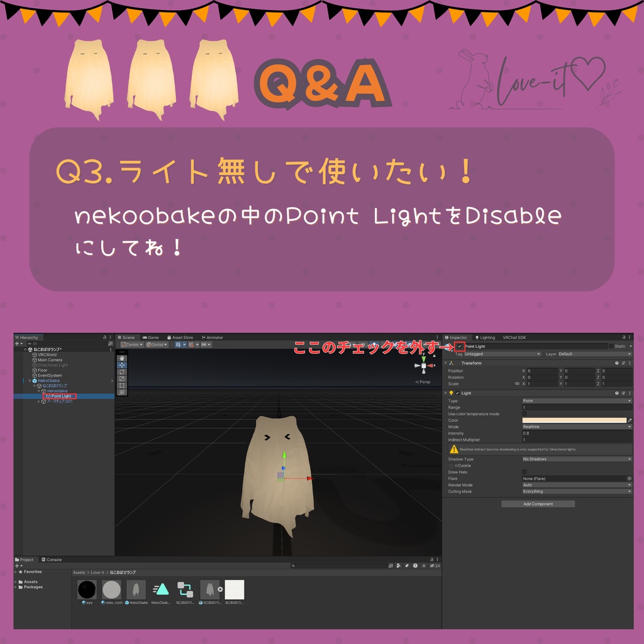Click the Hierarchy add plus button
This screenshot has width=644, height=644.
[x=18, y=343]
